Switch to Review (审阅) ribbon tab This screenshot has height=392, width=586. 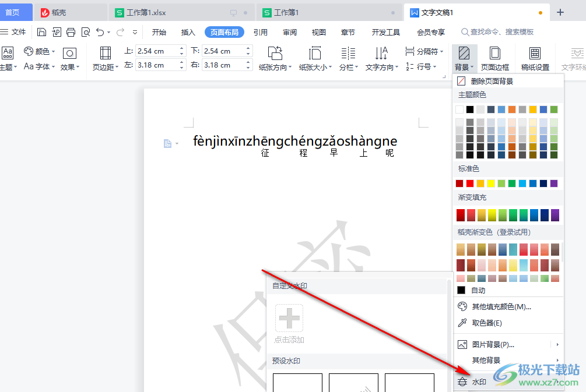(x=290, y=32)
